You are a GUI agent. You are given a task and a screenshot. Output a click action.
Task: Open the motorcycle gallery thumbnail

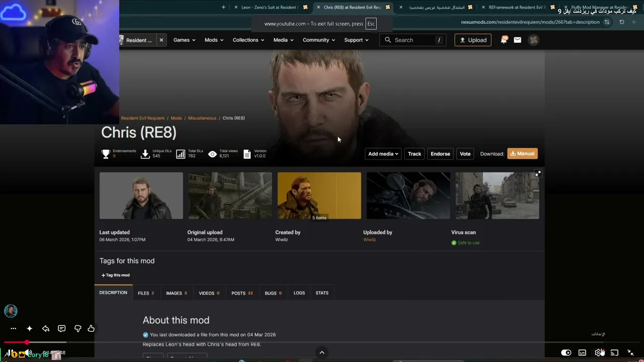408,196
